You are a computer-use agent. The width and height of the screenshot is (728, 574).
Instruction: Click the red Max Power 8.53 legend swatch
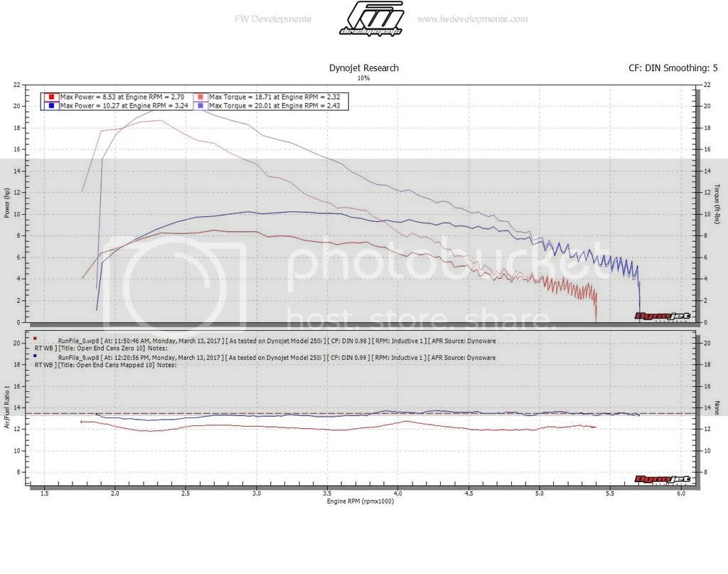[x=51, y=97]
